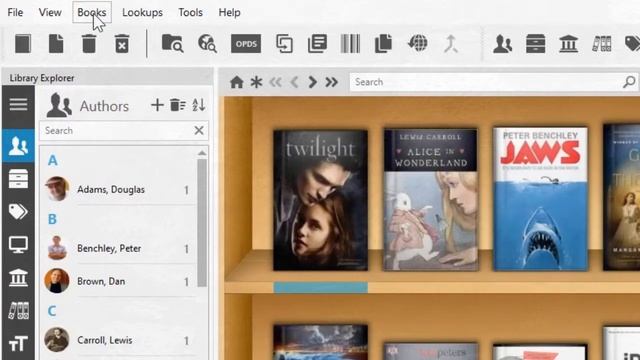Open the Tools menu

point(190,12)
